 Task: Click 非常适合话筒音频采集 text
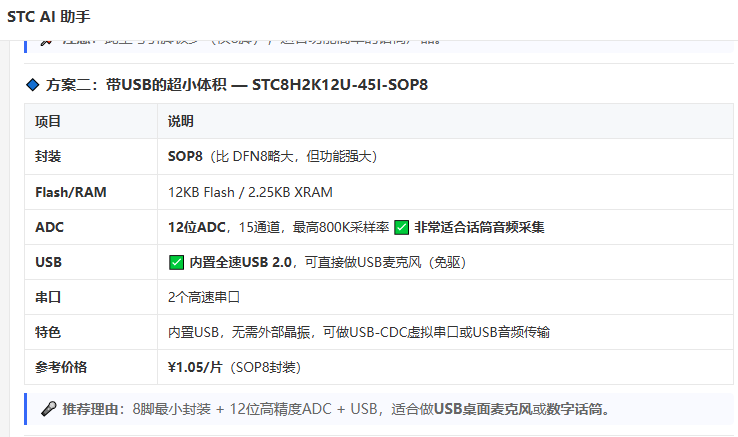click(479, 227)
